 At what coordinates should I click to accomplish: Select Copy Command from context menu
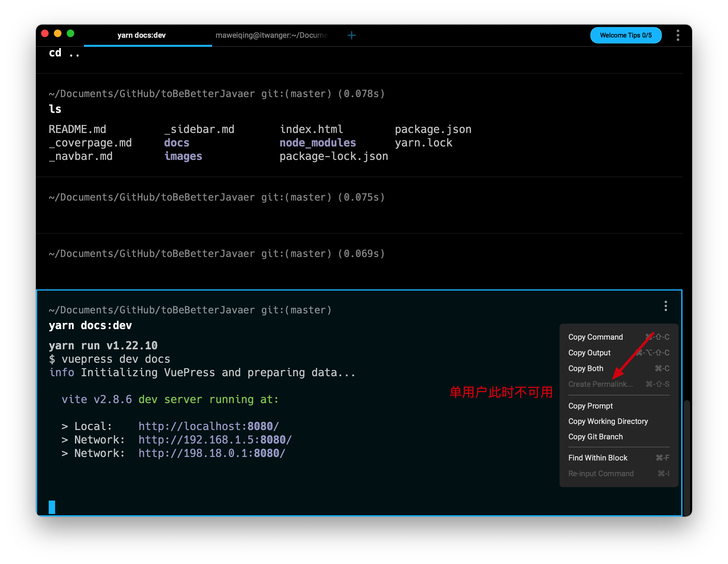coord(595,337)
